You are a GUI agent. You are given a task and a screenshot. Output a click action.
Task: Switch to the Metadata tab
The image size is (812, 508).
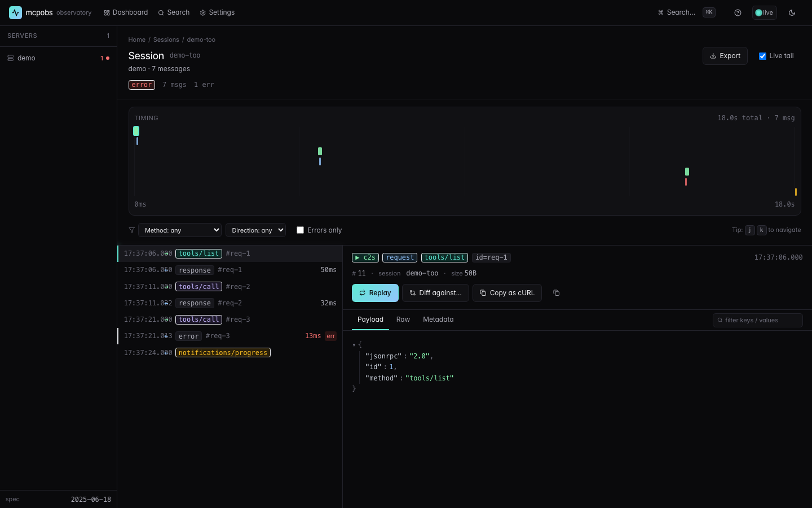click(x=438, y=319)
